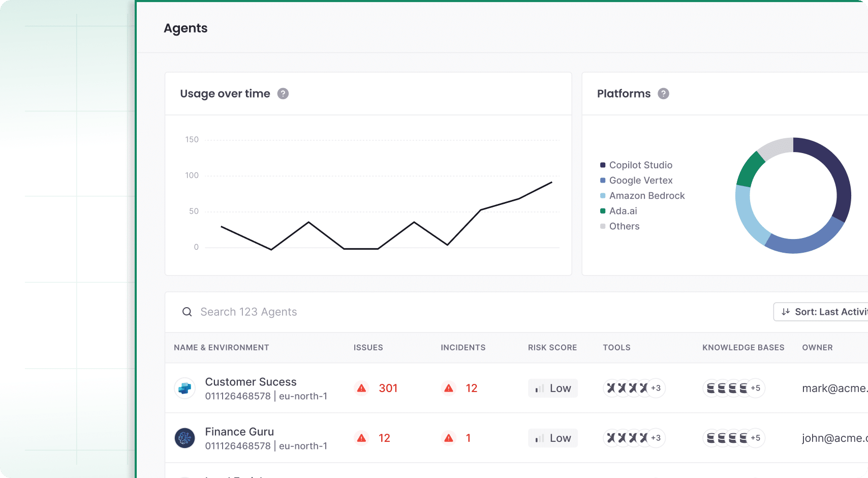Expand the +5 knowledge bases badge for Customer Sucess
The width and height of the screenshot is (868, 478).
(756, 388)
